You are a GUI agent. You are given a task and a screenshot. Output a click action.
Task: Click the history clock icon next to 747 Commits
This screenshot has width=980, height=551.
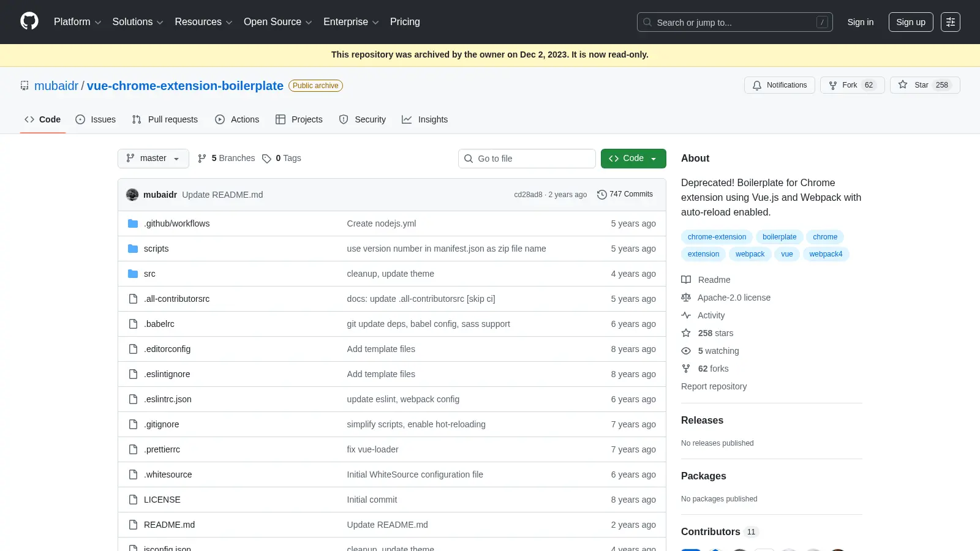click(x=602, y=194)
